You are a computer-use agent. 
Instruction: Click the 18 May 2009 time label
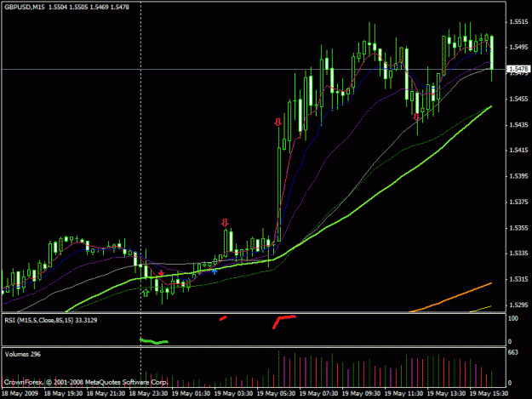tap(20, 394)
